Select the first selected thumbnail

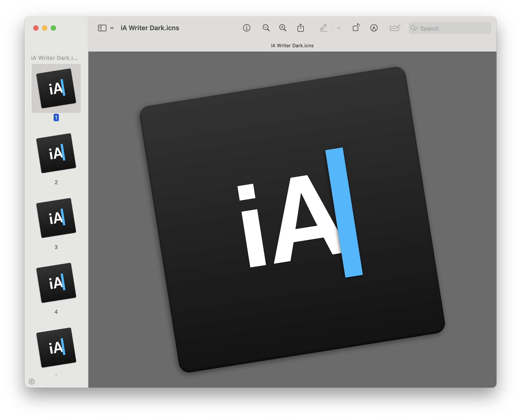coord(56,88)
